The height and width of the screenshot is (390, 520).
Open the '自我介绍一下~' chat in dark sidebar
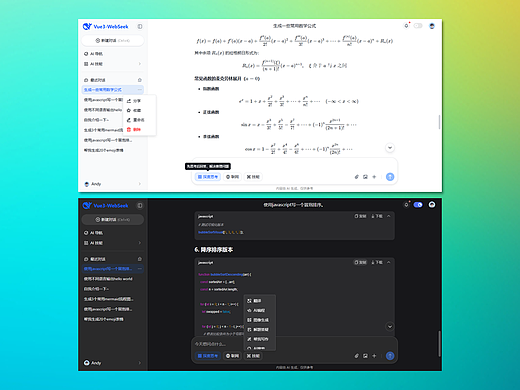click(113, 289)
